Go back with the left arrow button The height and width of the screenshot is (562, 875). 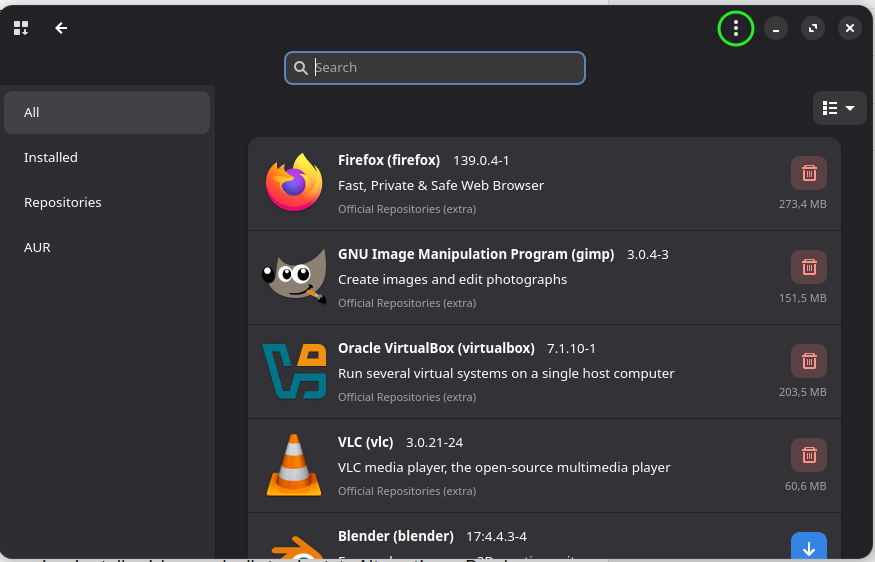pos(61,28)
